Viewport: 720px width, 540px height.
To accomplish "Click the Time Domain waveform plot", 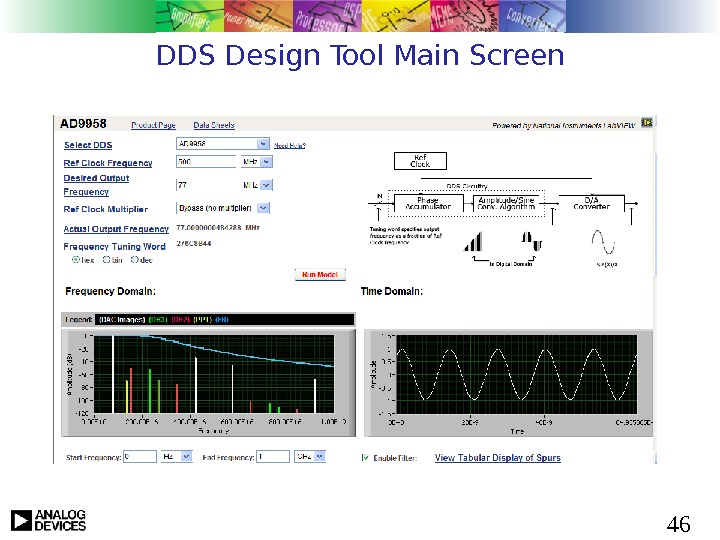I will tap(517, 374).
